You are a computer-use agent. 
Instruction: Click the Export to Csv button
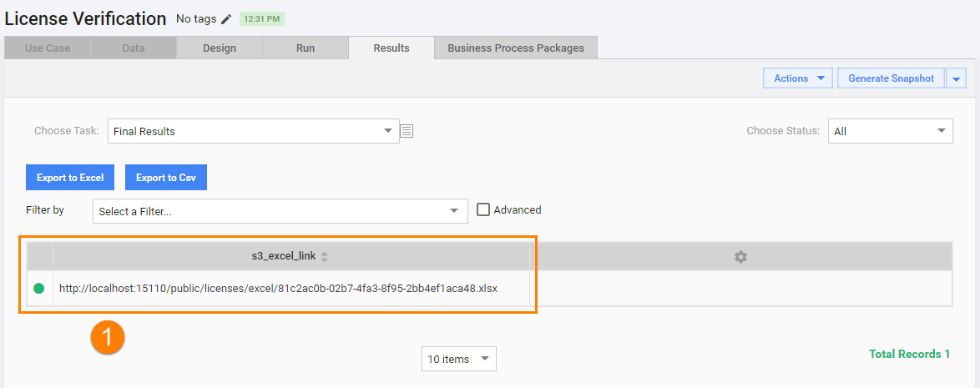click(x=166, y=178)
